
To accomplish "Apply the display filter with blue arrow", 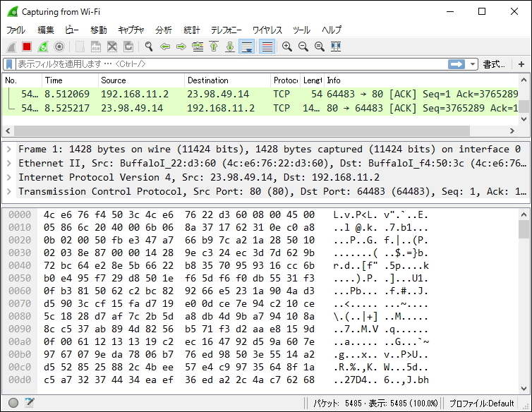I will 457,64.
